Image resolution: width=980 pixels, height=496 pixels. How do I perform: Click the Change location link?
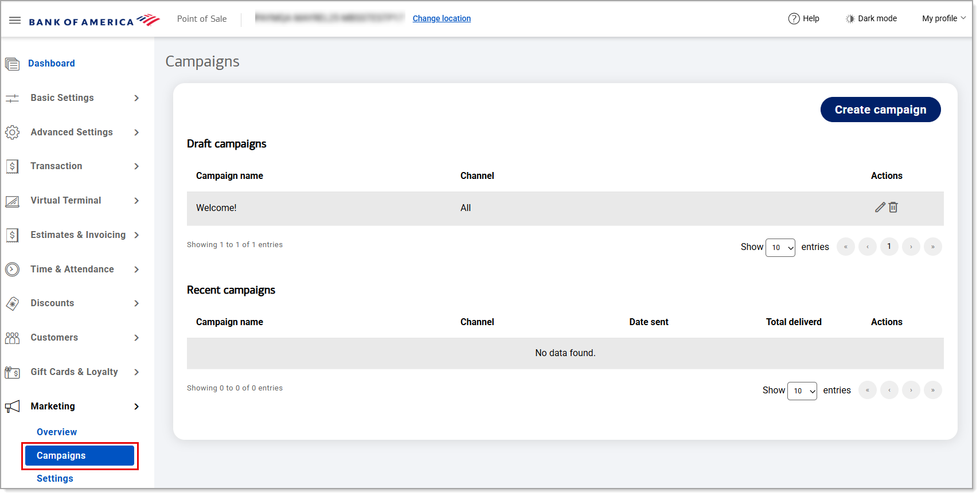(442, 19)
